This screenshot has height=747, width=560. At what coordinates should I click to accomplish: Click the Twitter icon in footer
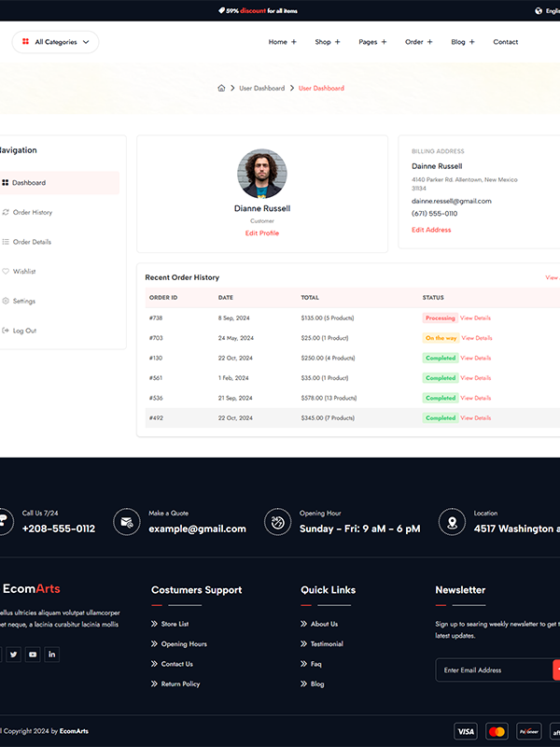pyautogui.click(x=13, y=655)
